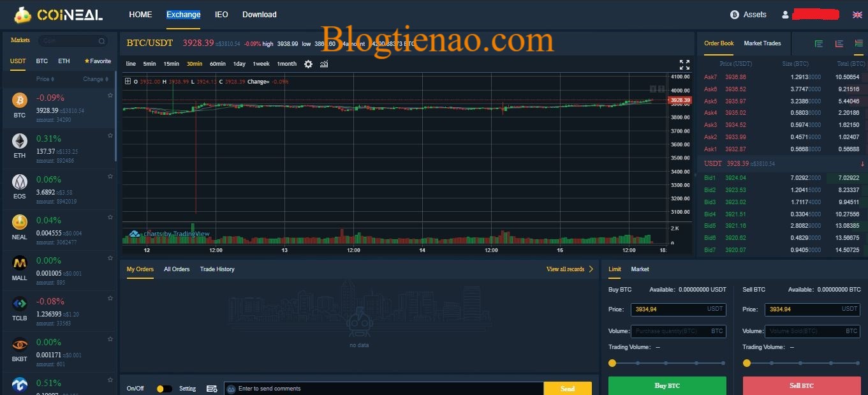Change language via the UK flag

tap(857, 15)
